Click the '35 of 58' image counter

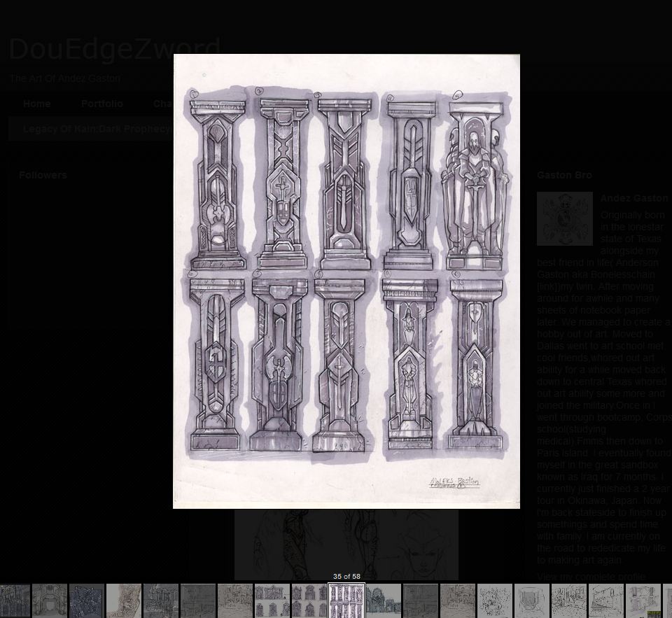346,577
